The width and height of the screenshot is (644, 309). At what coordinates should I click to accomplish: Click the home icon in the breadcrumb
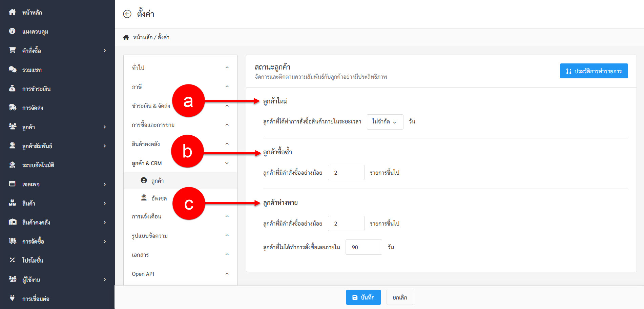126,37
